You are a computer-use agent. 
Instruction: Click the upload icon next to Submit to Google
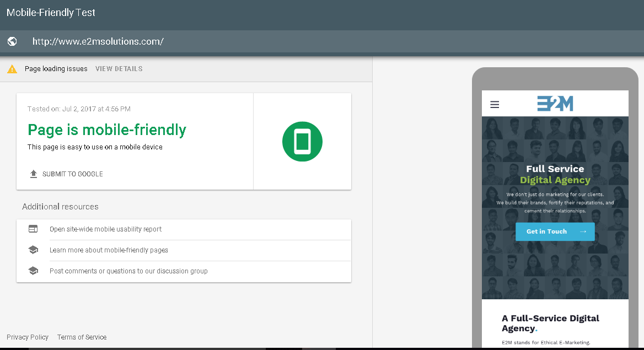(x=33, y=174)
